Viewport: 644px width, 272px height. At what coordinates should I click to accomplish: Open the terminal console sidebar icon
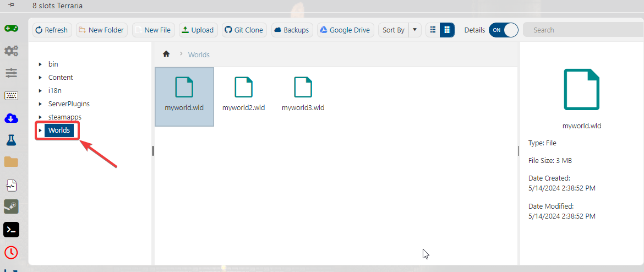pos(11,230)
